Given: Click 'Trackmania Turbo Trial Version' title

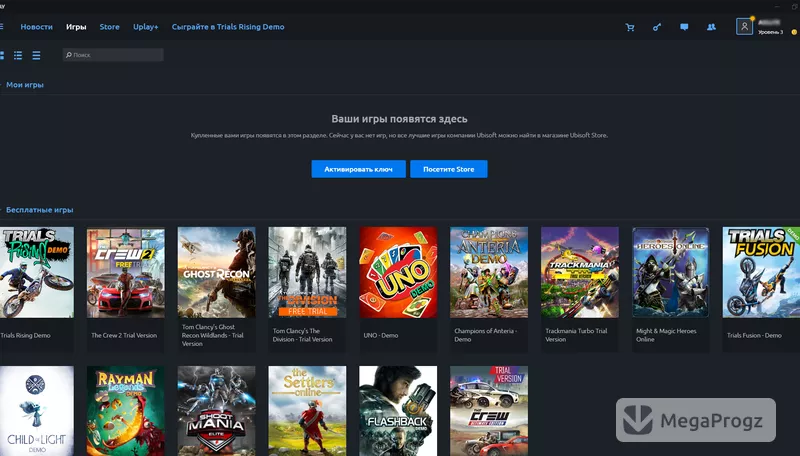Looking at the screenshot, I should click(576, 335).
